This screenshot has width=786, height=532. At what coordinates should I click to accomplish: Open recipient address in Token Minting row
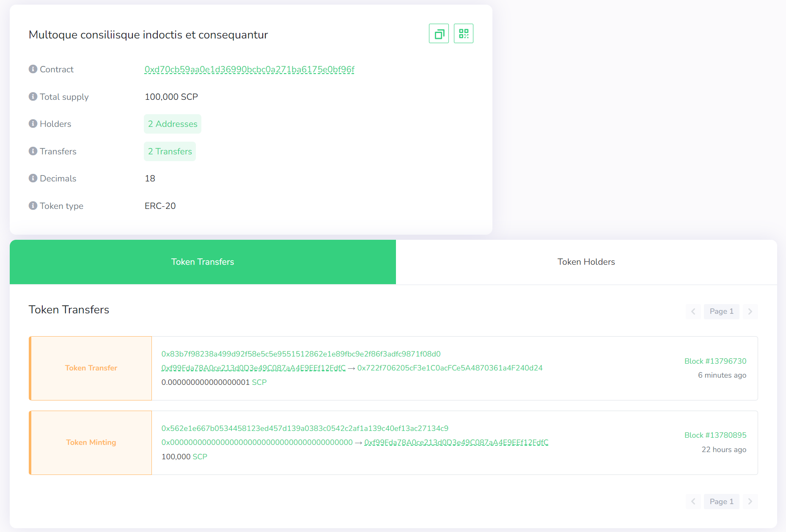tap(456, 442)
